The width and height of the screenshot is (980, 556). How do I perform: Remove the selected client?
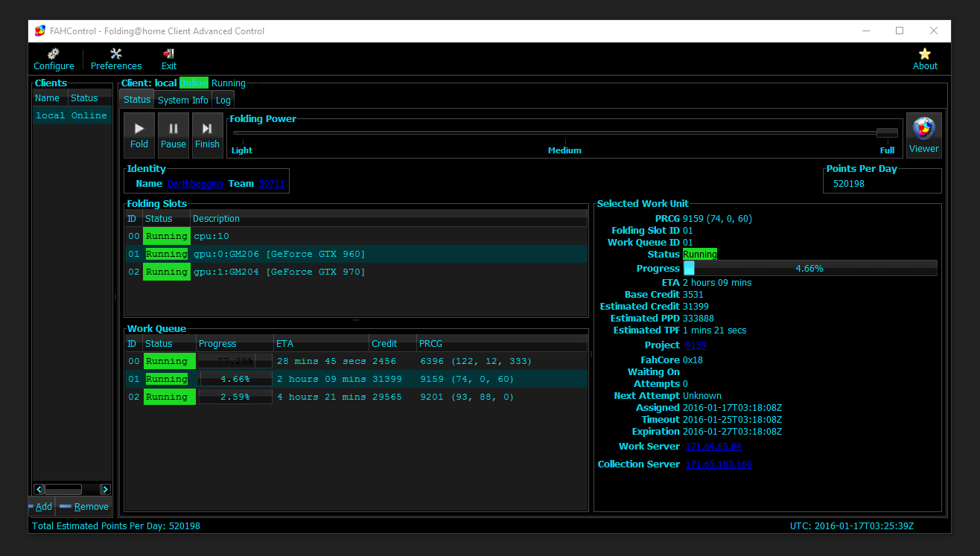[x=84, y=506]
